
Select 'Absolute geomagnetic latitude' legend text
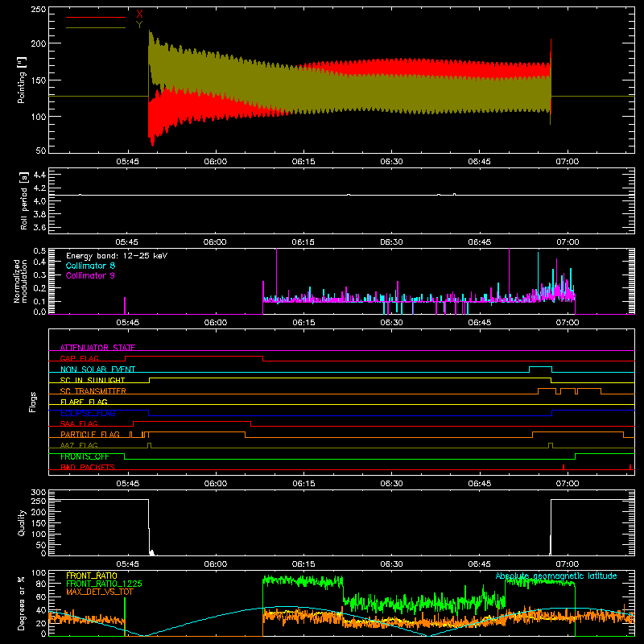(x=556, y=576)
